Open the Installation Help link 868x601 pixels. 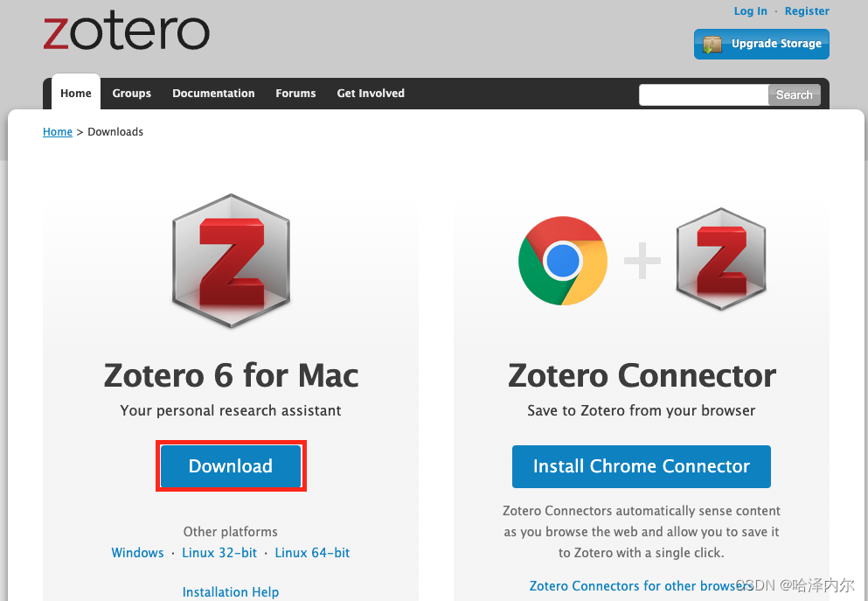(x=231, y=591)
